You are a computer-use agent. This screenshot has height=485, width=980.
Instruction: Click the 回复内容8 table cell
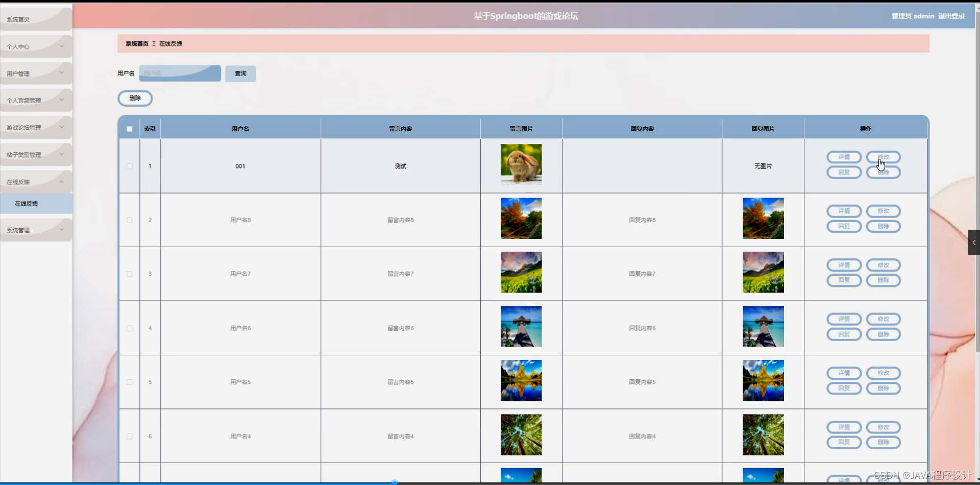coord(642,220)
